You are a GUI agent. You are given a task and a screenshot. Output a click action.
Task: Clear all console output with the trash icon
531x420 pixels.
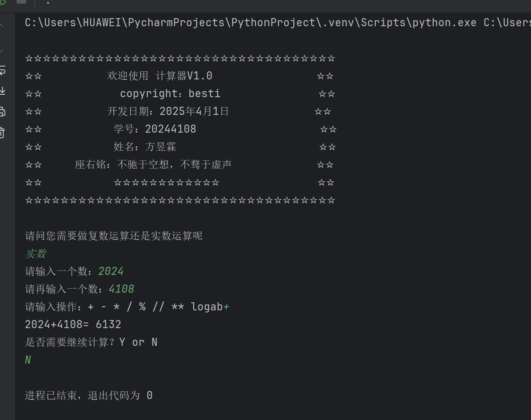point(2,132)
